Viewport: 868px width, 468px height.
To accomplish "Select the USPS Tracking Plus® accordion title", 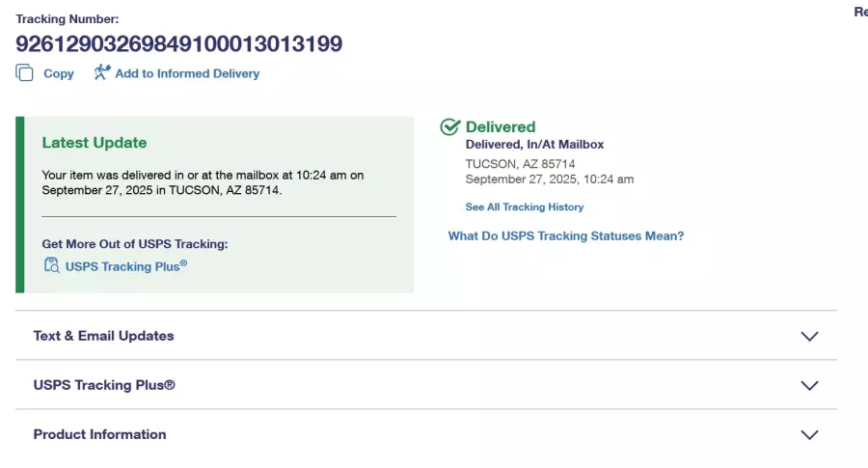I will coord(104,385).
